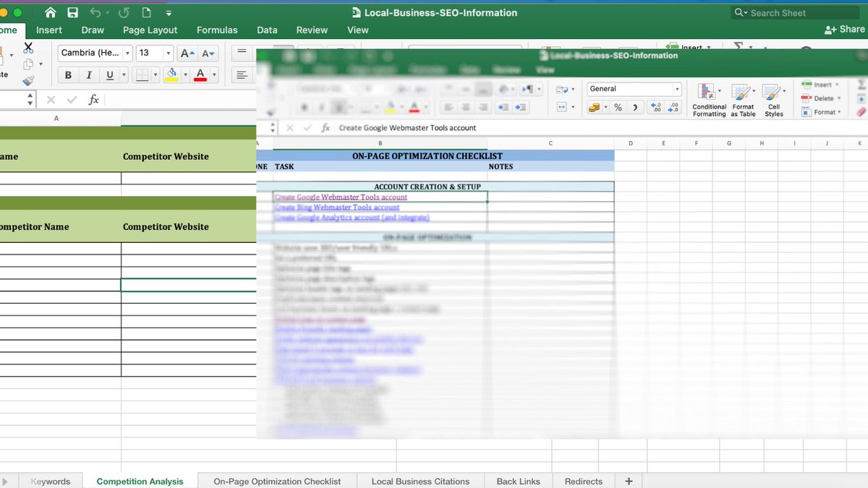
Task: Expand the fill color dropdown arrow
Action: 185,75
